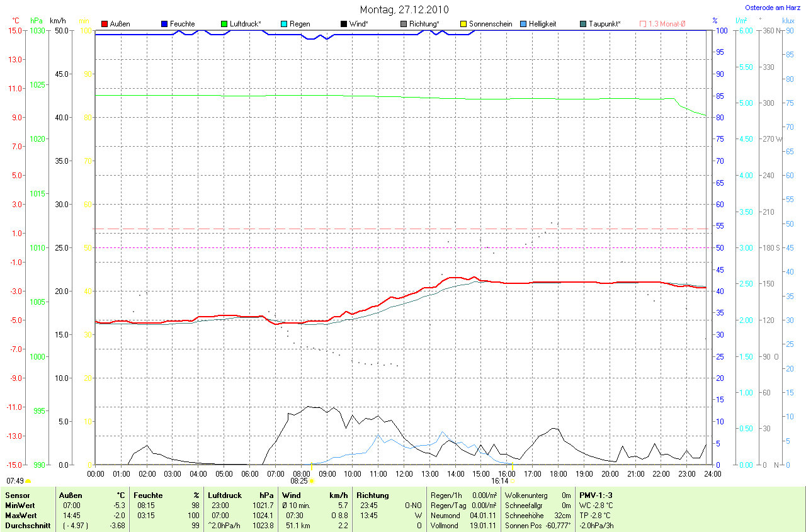Click the sunrise marker at 08:25
This screenshot has height=532, width=806.
[311, 481]
